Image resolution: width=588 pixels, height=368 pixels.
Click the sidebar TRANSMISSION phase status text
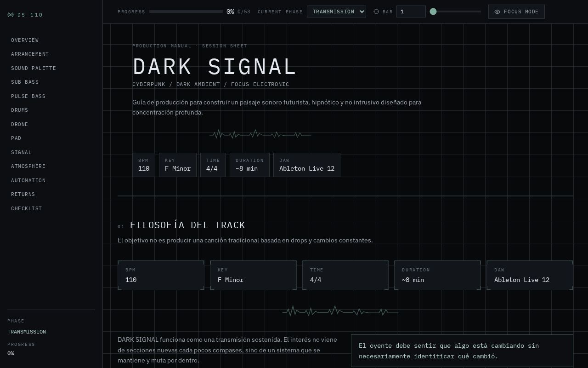tap(27, 332)
